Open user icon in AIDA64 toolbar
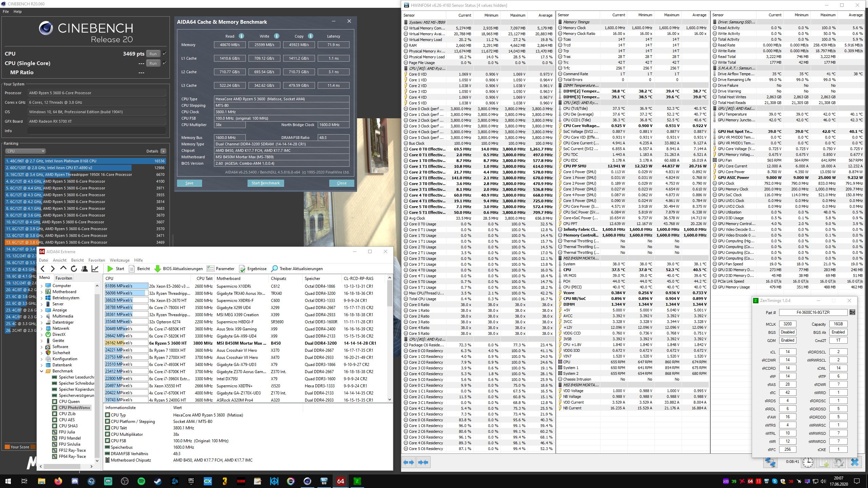Viewport: 868px width, 488px height. pos(84,269)
